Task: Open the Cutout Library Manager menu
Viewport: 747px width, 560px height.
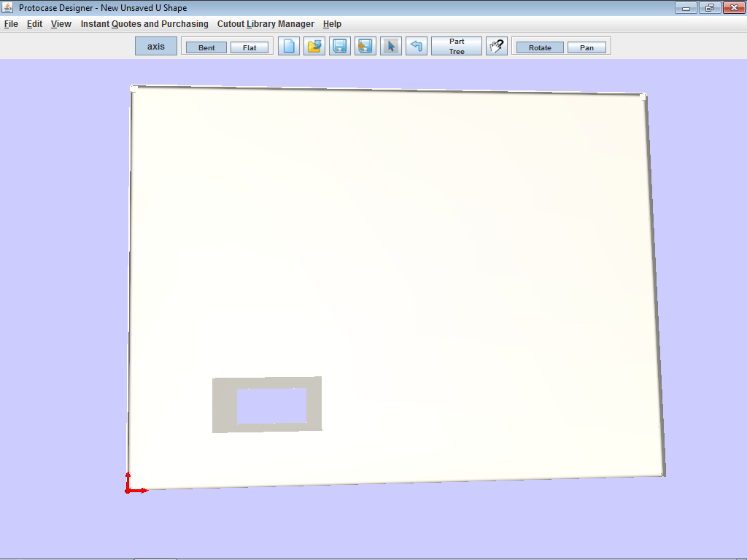Action: pos(266,24)
